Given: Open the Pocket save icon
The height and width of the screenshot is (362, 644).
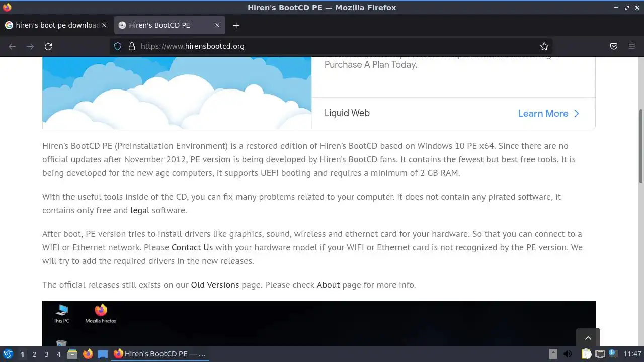Looking at the screenshot, I should 614,46.
